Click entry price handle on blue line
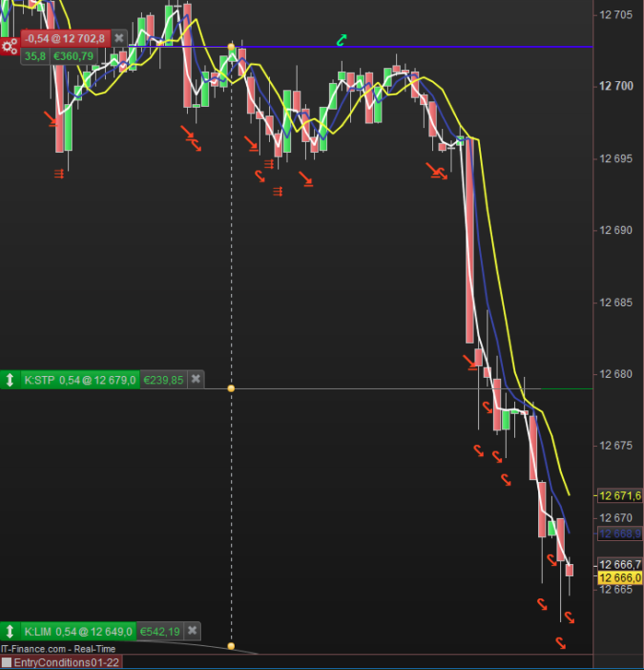The height and width of the screenshot is (670, 644). pos(231,47)
